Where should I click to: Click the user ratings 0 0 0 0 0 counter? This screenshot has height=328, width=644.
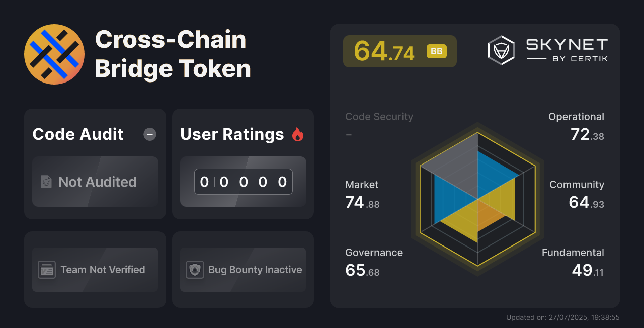pos(244,182)
